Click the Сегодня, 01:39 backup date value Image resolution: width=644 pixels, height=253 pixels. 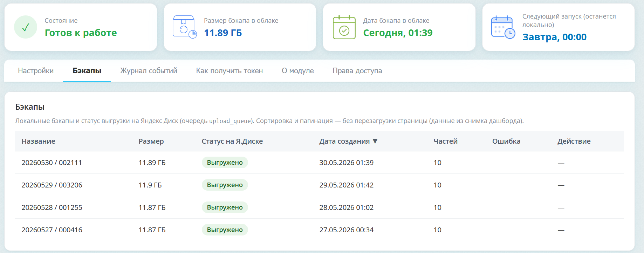pos(398,33)
